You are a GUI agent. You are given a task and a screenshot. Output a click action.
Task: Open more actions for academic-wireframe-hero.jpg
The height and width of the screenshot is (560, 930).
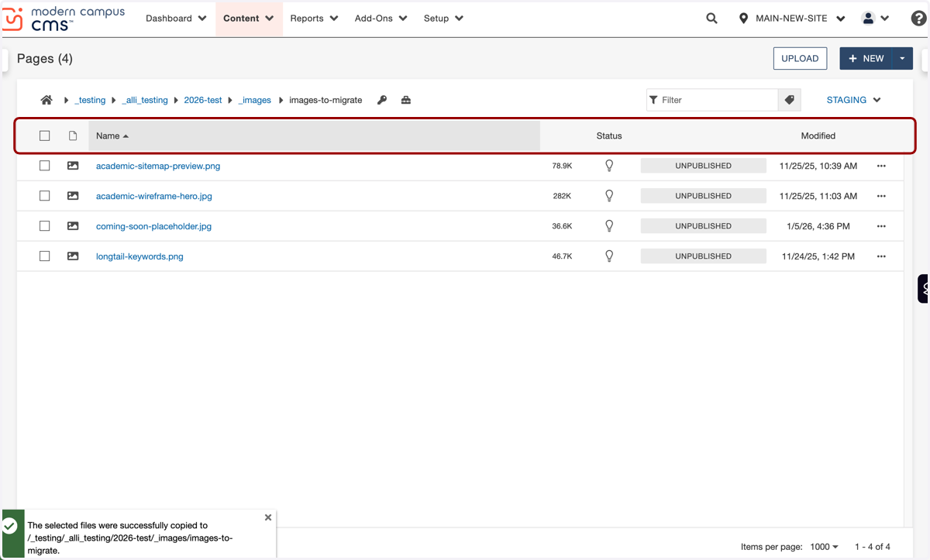click(881, 196)
